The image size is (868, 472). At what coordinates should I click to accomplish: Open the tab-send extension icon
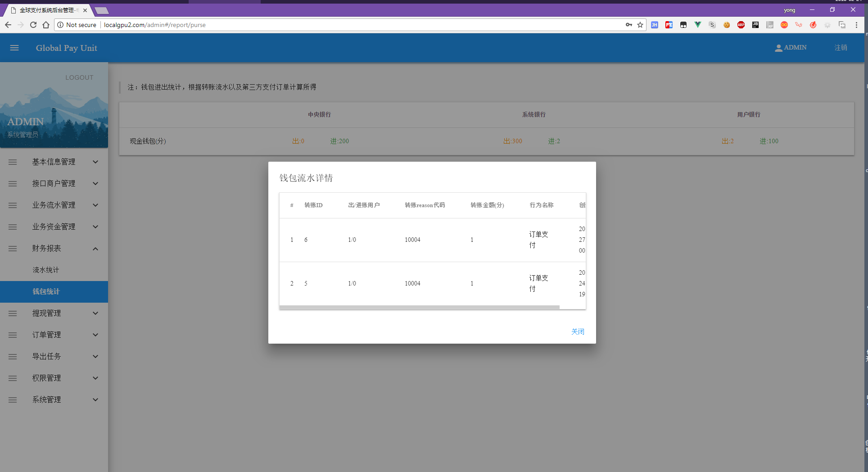(x=842, y=25)
